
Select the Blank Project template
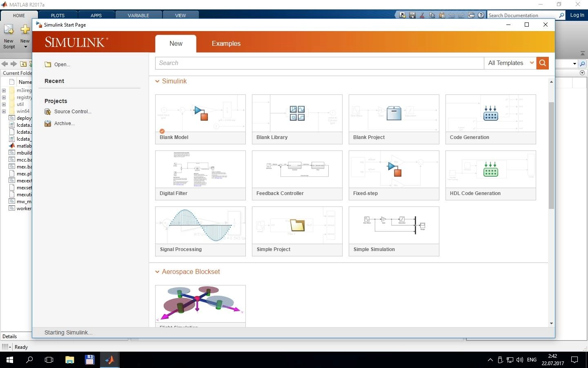394,119
